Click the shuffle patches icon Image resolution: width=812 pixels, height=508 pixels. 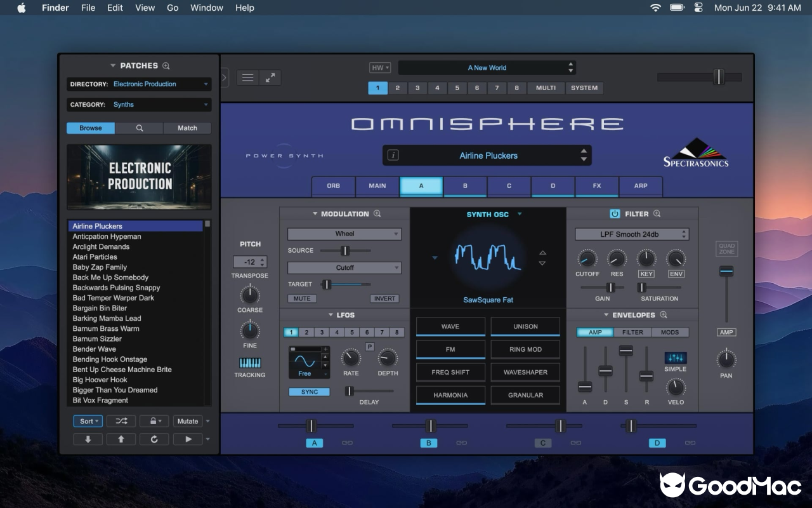click(x=121, y=421)
